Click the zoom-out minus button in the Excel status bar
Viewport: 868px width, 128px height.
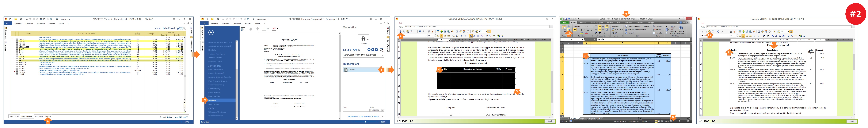click(671, 121)
